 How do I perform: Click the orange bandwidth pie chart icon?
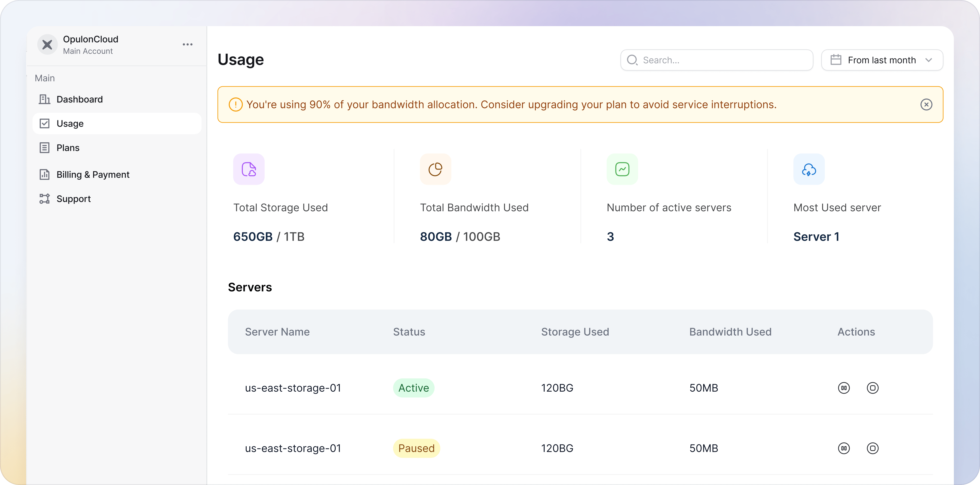coord(435,169)
